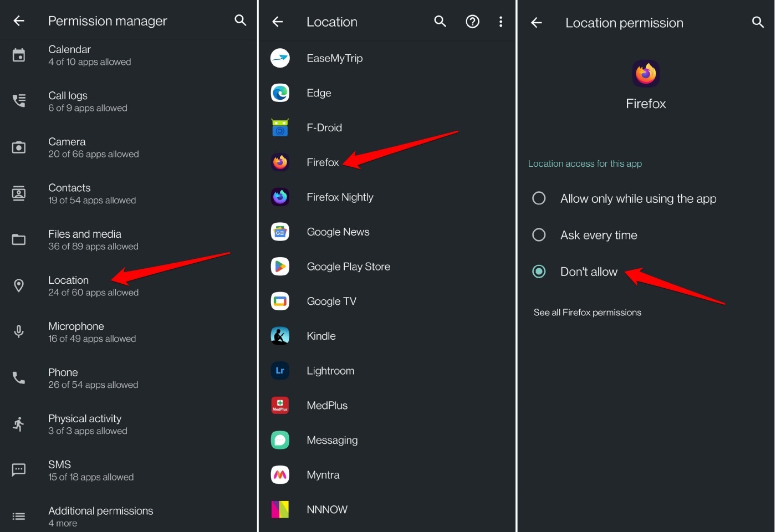Click the Kindle app icon
The height and width of the screenshot is (532, 776).
click(x=280, y=335)
